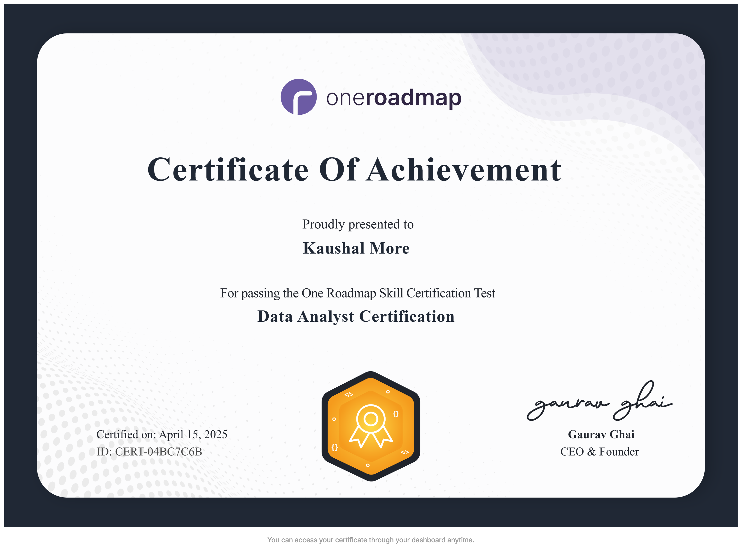The width and height of the screenshot is (739, 560).
Task: Click the code tag icon at badge bottom-right
Action: pyautogui.click(x=405, y=452)
